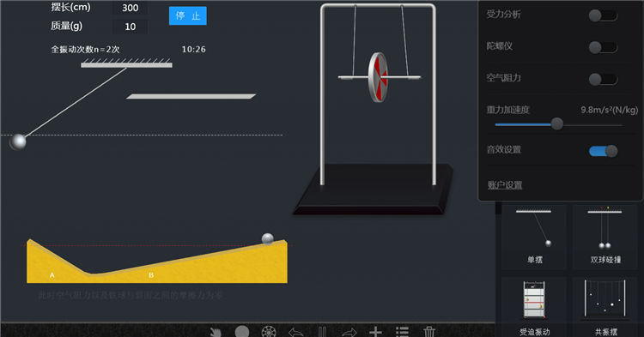Screen dimensions: 644x337
Task: Click the plus add icon
Action: tap(375, 332)
